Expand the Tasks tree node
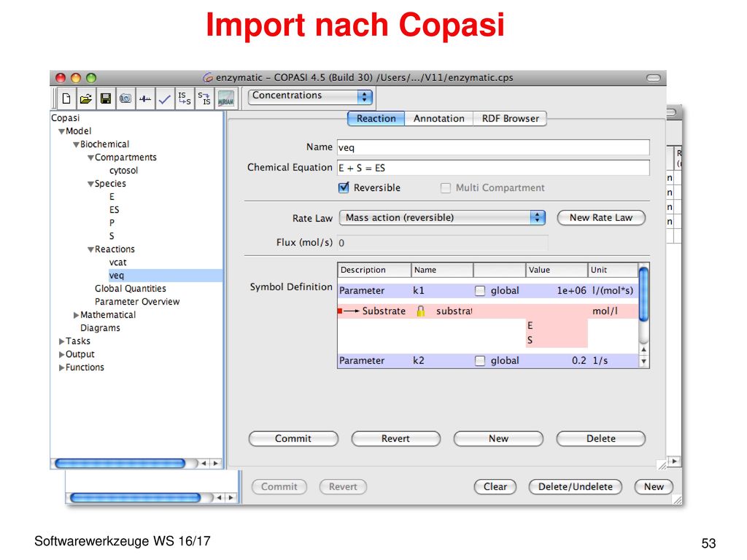The height and width of the screenshot is (560, 747). click(61, 341)
